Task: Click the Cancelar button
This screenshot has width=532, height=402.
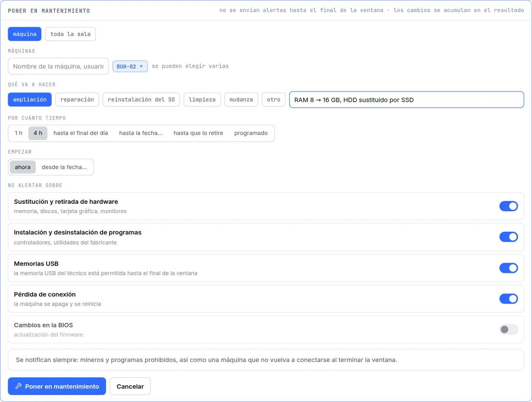Action: (130, 386)
